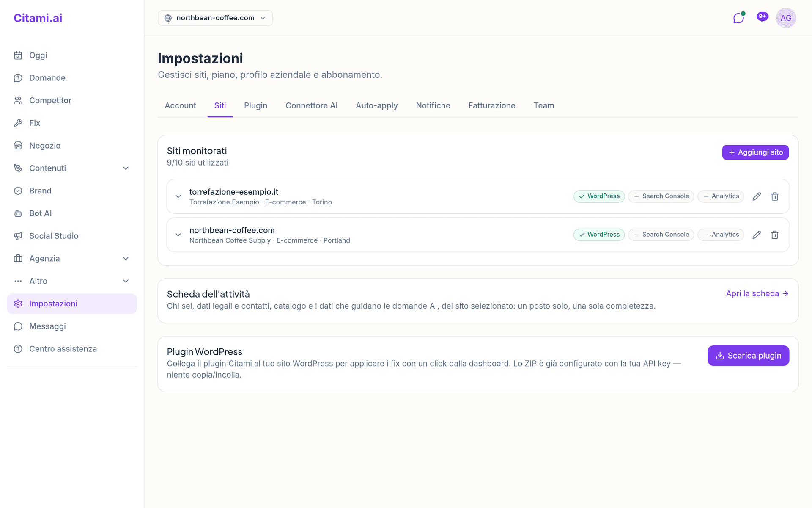Viewport: 812px width, 508px height.
Task: Open Brand section
Action: coord(72,191)
